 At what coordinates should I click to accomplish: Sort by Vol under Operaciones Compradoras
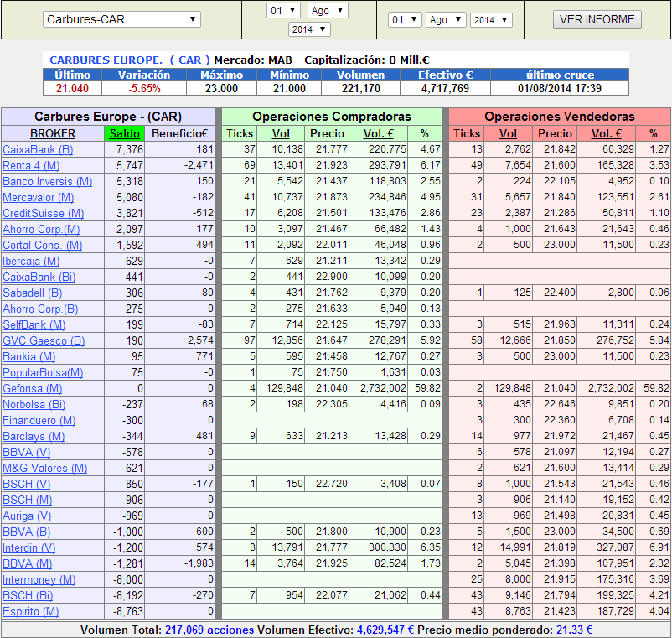point(282,133)
